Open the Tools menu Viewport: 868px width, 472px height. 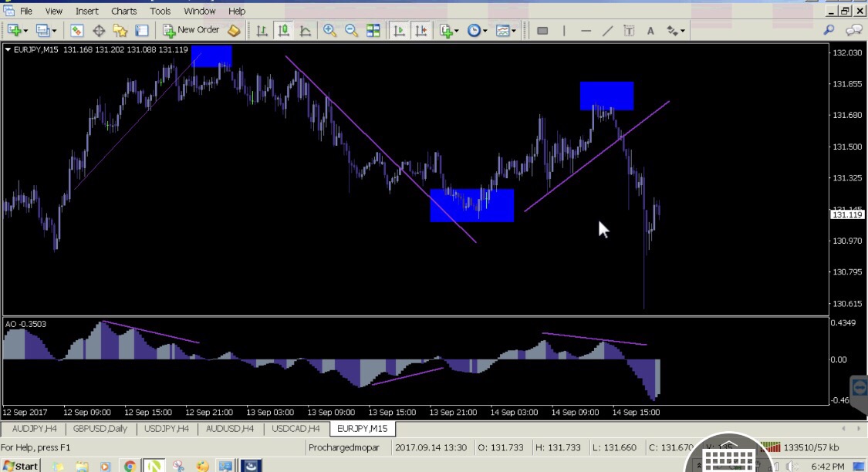(160, 11)
